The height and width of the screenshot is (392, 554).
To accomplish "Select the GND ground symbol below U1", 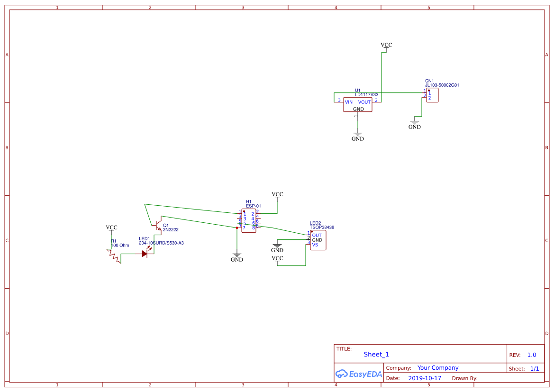I will click(357, 133).
